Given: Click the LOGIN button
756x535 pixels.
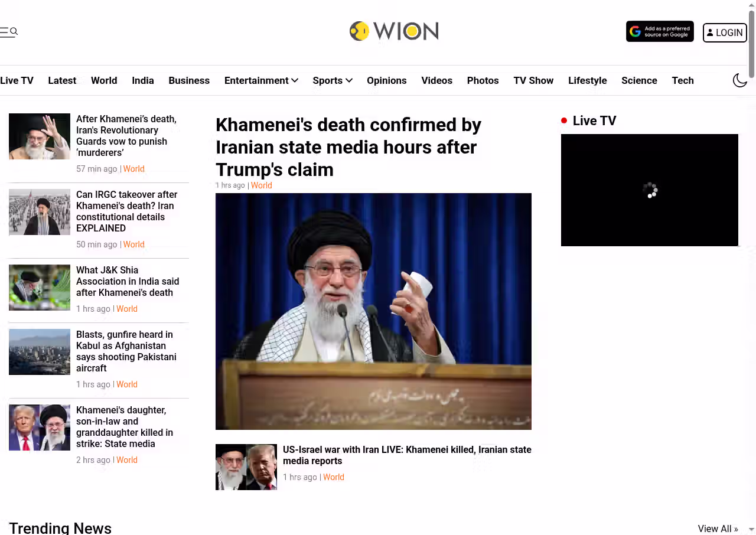Looking at the screenshot, I should point(725,32).
